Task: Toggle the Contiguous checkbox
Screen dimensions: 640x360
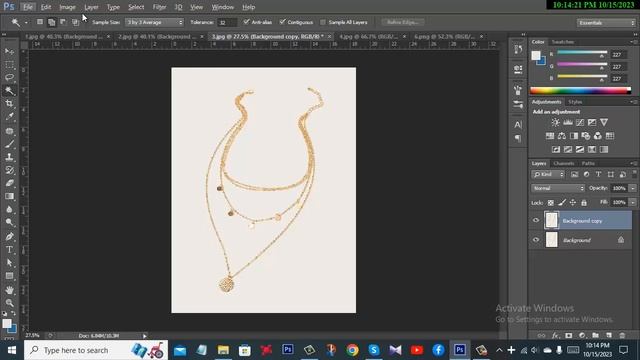Action: [282, 22]
